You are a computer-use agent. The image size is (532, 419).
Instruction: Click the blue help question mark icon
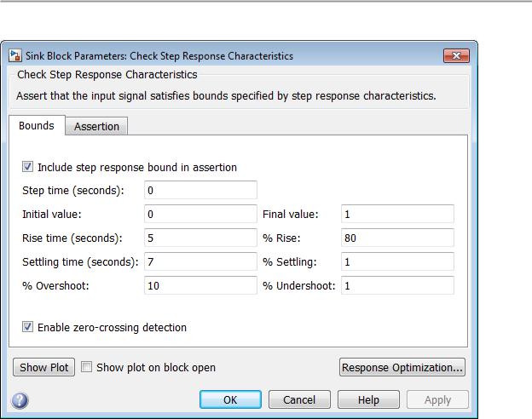(20, 400)
